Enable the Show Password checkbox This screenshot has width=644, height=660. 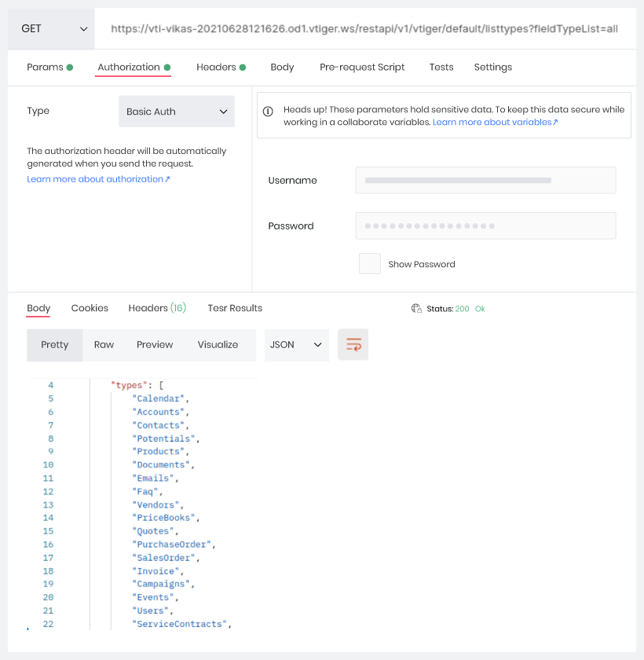[369, 263]
